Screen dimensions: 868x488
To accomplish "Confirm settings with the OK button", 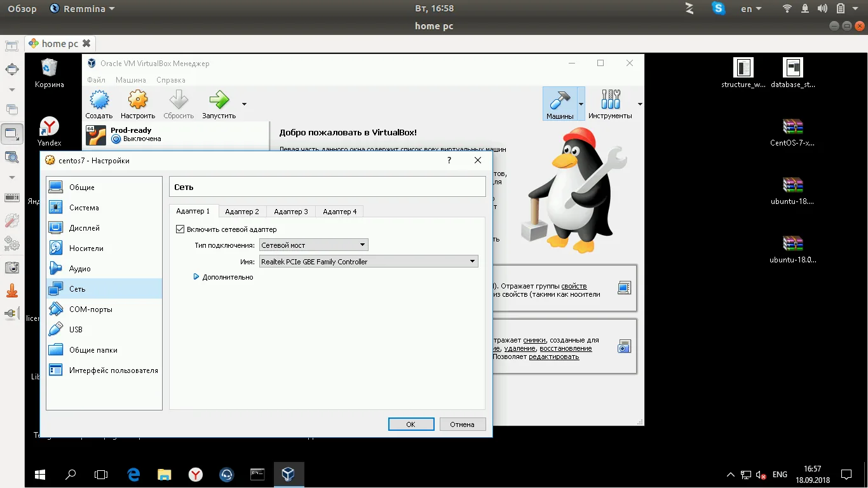I will pyautogui.click(x=410, y=424).
